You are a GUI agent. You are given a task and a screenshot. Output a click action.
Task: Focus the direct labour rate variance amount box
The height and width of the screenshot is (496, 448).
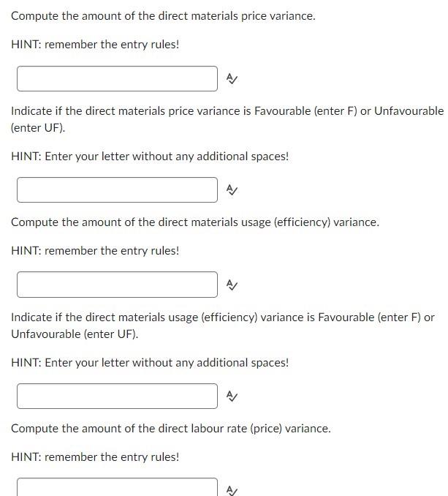pyautogui.click(x=117, y=487)
